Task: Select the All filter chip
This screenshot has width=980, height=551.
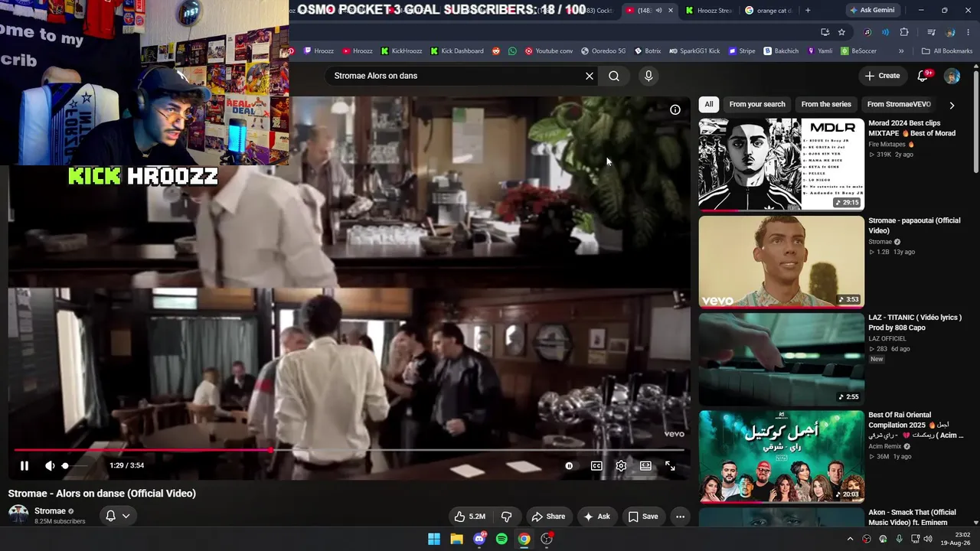Action: click(x=709, y=104)
